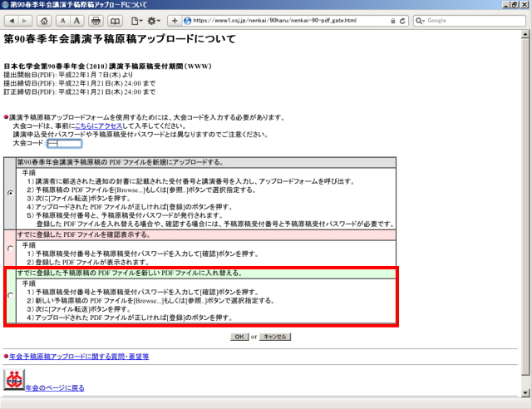Image resolution: width=532 pixels, height=409 pixels.
Task: Select radio for confirming registered PDF
Action: (10, 249)
